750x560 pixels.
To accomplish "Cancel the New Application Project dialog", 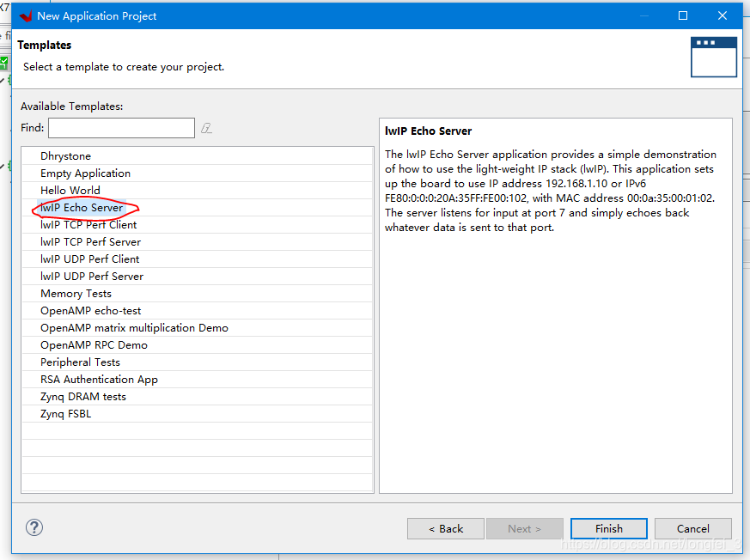I will 693,529.
